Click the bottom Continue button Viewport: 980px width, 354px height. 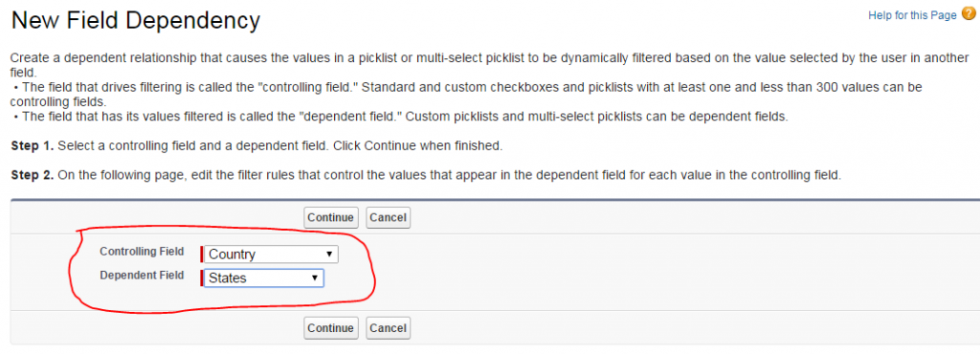click(x=330, y=328)
